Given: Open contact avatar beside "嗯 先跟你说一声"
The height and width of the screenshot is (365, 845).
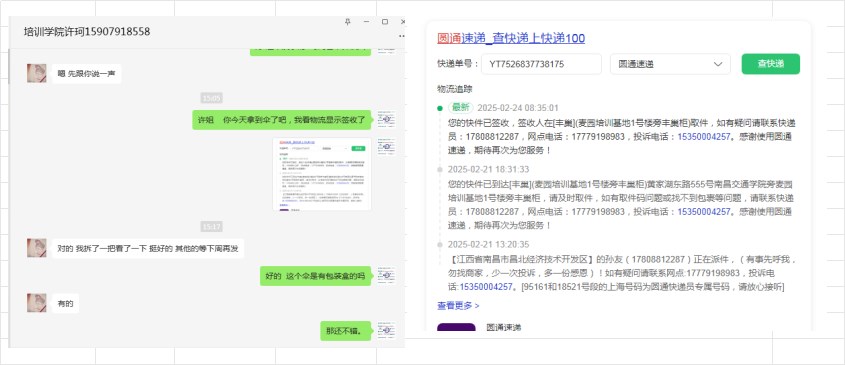Looking at the screenshot, I should (x=37, y=73).
